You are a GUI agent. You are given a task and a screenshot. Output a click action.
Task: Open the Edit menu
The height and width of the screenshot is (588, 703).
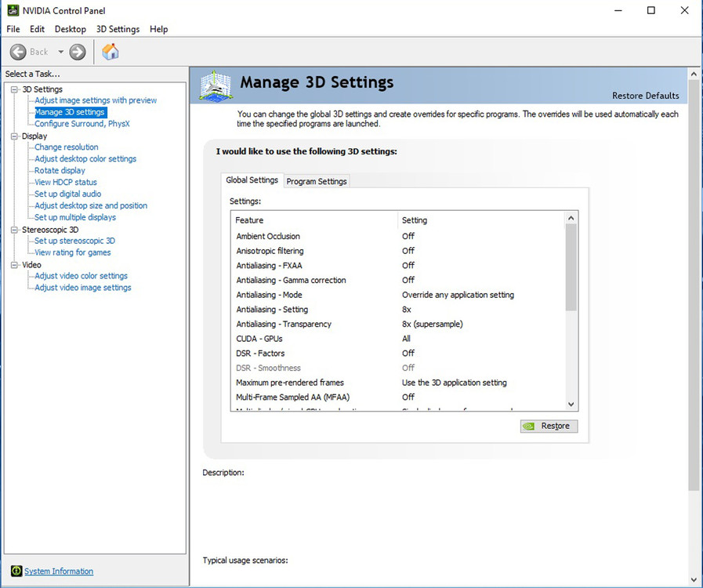pyautogui.click(x=37, y=29)
